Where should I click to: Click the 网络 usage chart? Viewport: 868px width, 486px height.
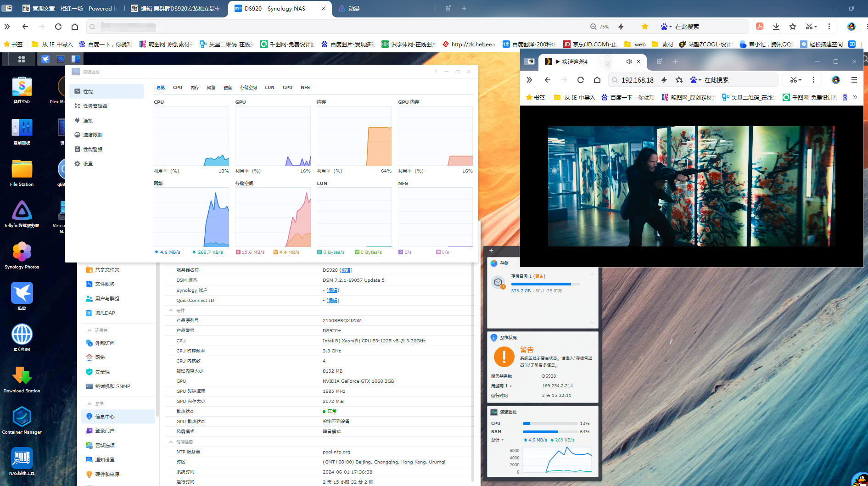pyautogui.click(x=191, y=217)
